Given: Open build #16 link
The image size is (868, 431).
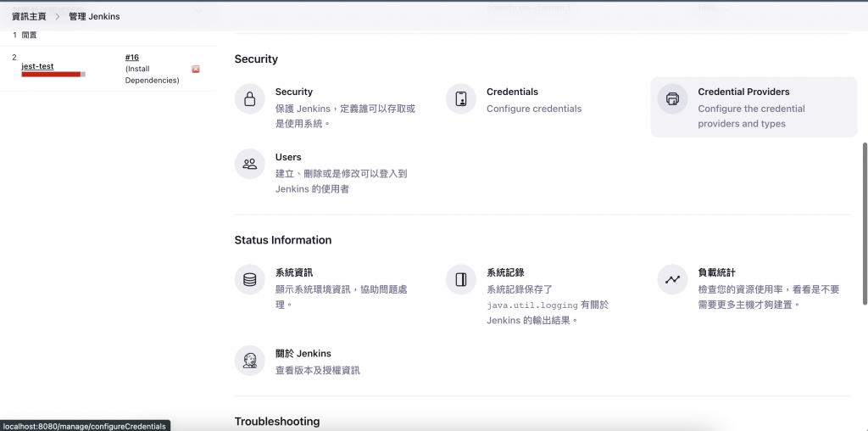Looking at the screenshot, I should click(x=131, y=58).
